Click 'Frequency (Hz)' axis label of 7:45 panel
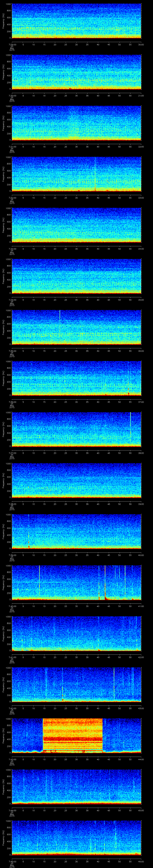This screenshot has width=153, height=868. click(x=3, y=838)
